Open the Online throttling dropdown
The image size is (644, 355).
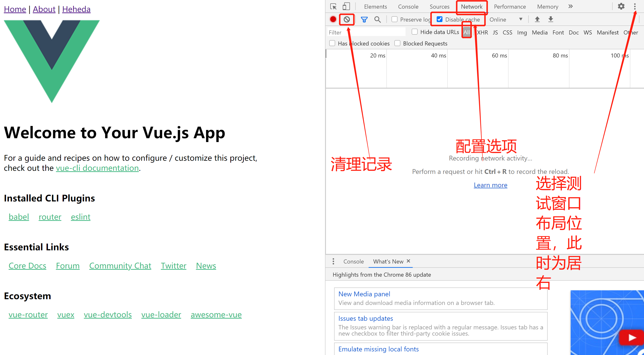coord(505,19)
